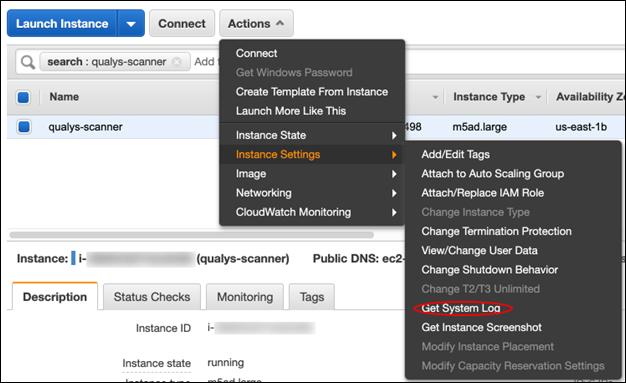This screenshot has width=626, height=383.
Task: Toggle the qualys-scanner row checkbox
Action: click(x=24, y=127)
